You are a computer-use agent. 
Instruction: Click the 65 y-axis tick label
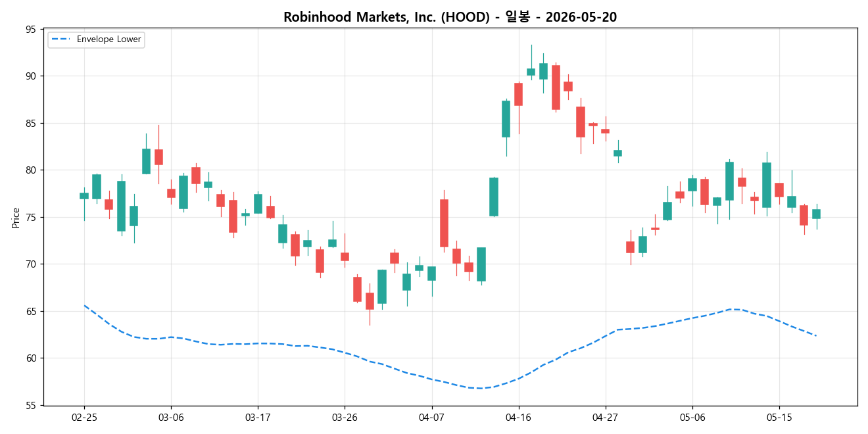click(x=32, y=312)
